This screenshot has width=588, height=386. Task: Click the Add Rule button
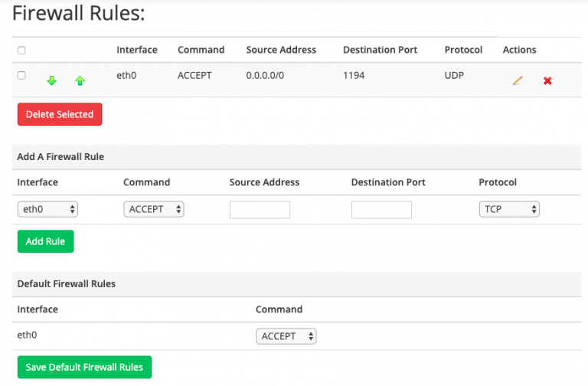(46, 241)
